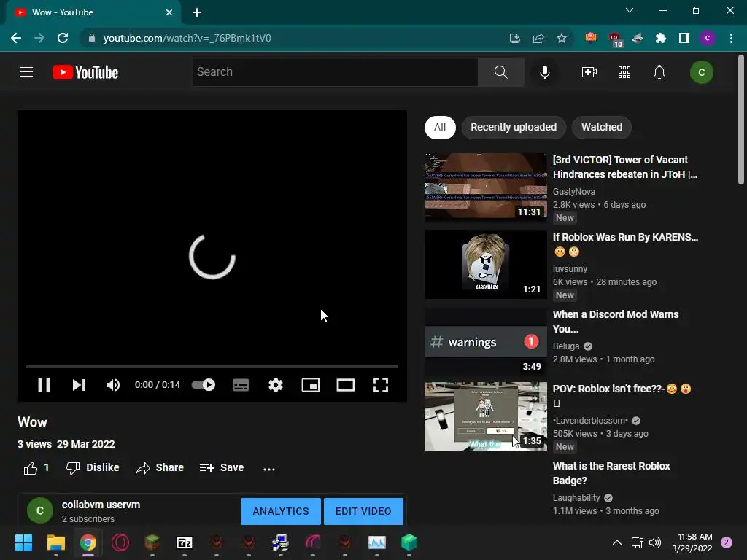747x560 pixels.
Task: Mute the video volume
Action: click(113, 385)
